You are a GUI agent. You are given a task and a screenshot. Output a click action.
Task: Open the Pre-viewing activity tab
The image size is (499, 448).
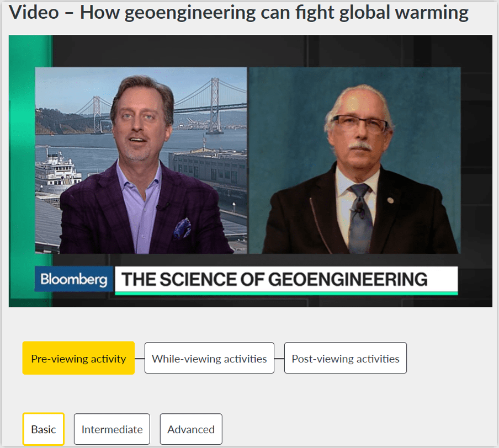tap(78, 358)
